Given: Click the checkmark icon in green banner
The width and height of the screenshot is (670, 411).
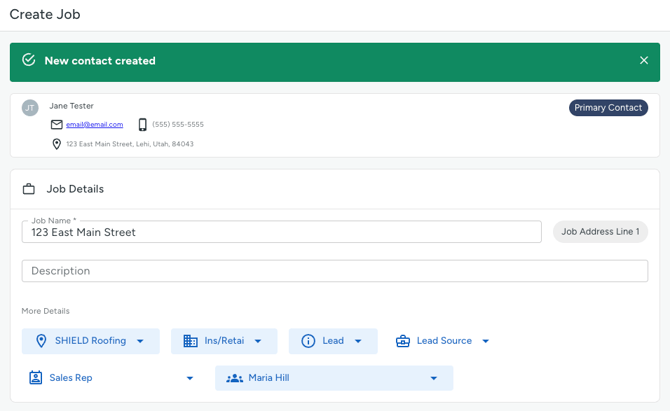Looking at the screenshot, I should pos(29,60).
